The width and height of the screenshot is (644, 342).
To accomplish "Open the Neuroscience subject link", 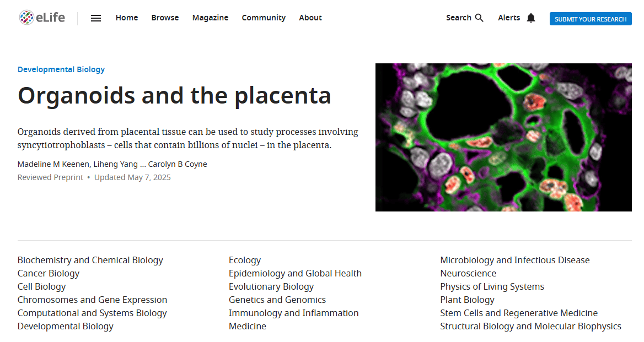I will pos(468,273).
